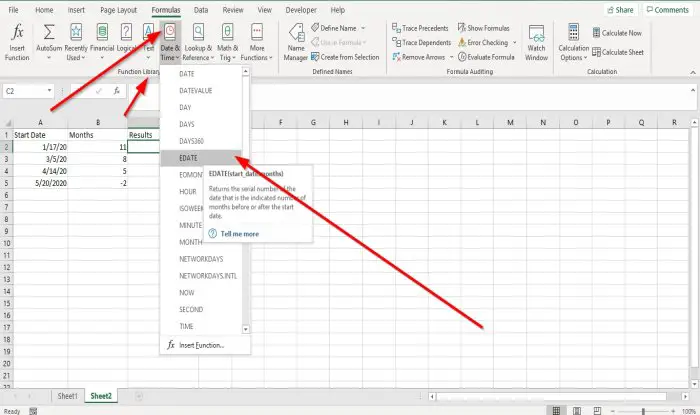The image size is (700, 415).
Task: Open Lookup & Reference functions icon
Action: pyautogui.click(x=198, y=32)
